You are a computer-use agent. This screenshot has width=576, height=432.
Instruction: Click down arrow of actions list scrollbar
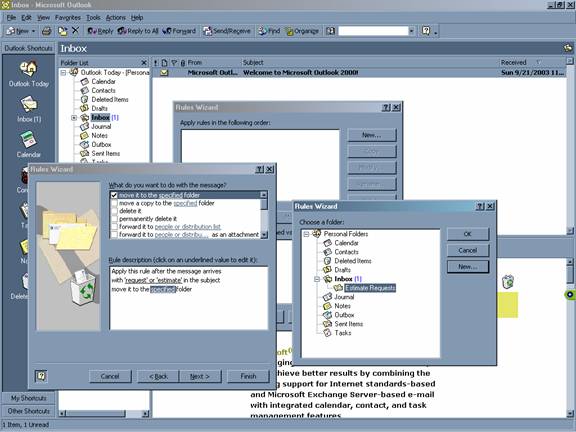click(264, 235)
